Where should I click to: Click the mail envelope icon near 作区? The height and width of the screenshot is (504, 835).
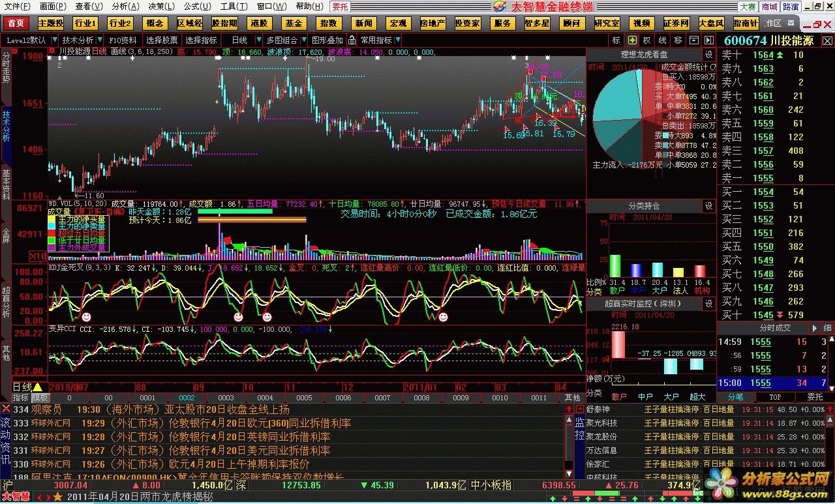coord(791,23)
